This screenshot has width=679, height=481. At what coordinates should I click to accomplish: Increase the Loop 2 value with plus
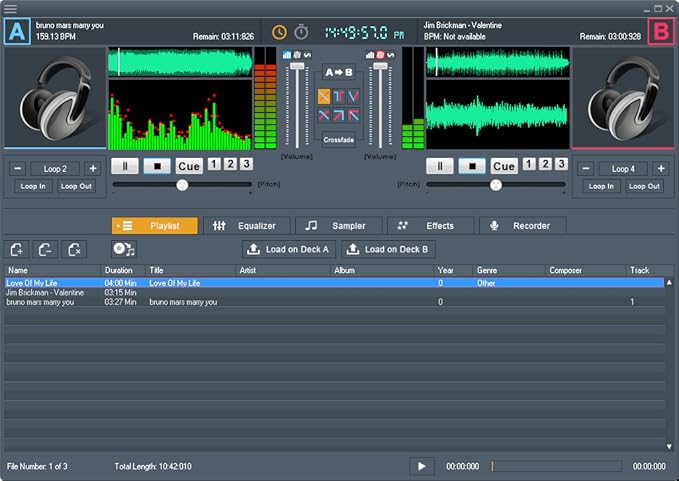92,168
